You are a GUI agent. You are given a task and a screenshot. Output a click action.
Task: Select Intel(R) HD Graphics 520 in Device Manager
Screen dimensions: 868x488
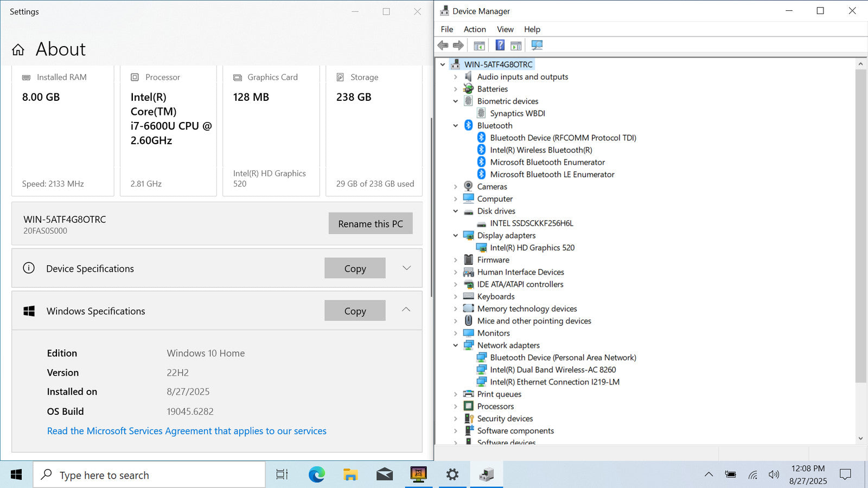[532, 248]
